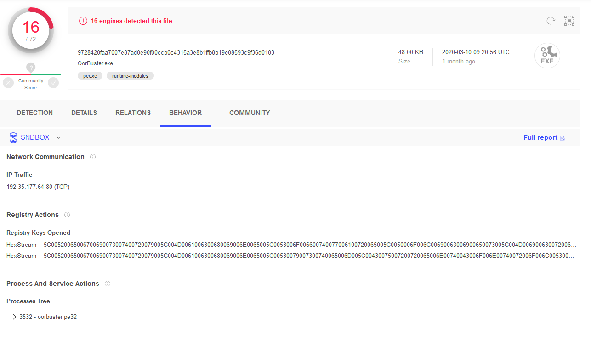
Task: Click the SNDBOX sandbox logo icon
Action: (13, 137)
